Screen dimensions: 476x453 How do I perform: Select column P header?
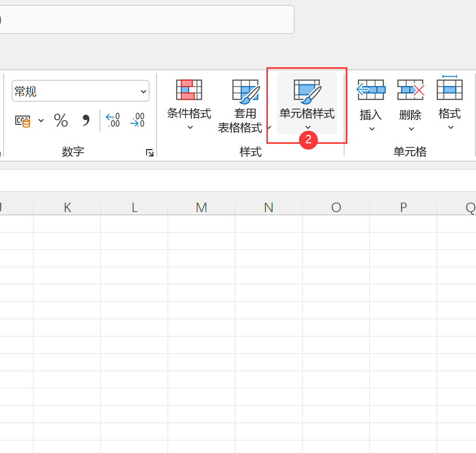[403, 207]
